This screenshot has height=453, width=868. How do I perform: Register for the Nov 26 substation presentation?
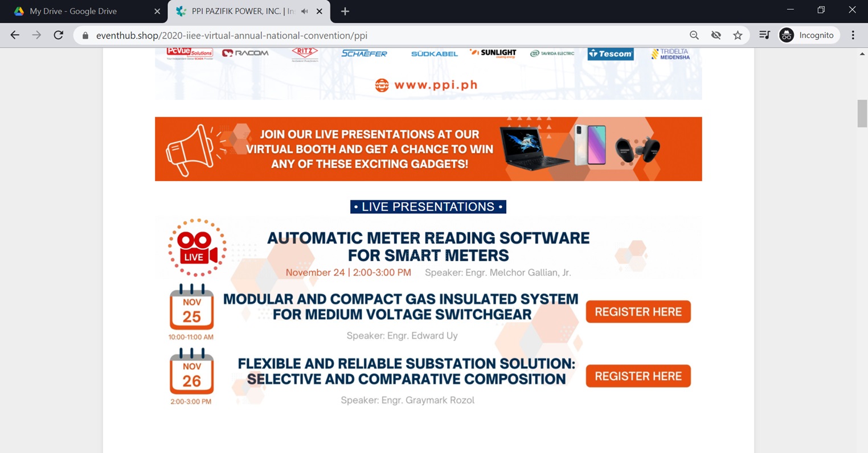(x=638, y=376)
